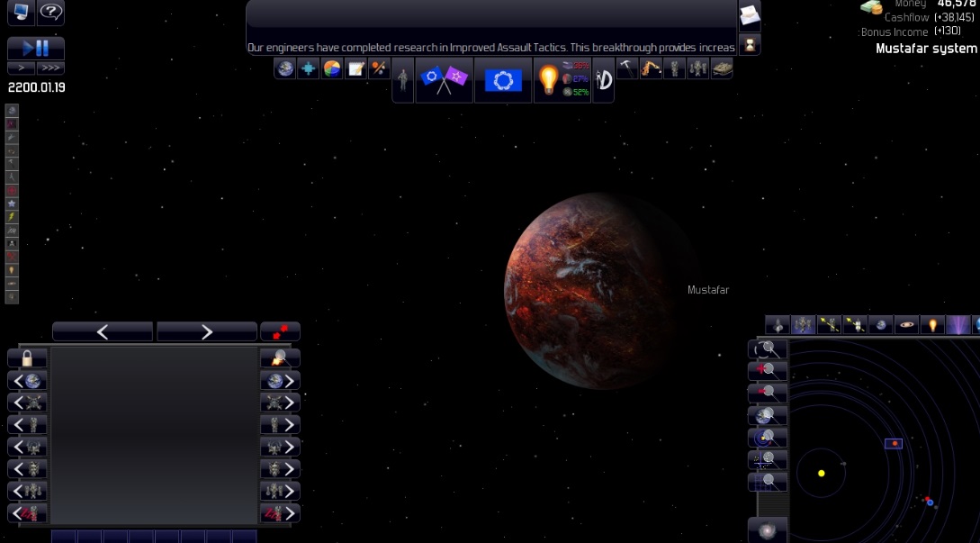Open ship design with the crane arm icon
Screen dimensions: 980x543
(x=650, y=67)
